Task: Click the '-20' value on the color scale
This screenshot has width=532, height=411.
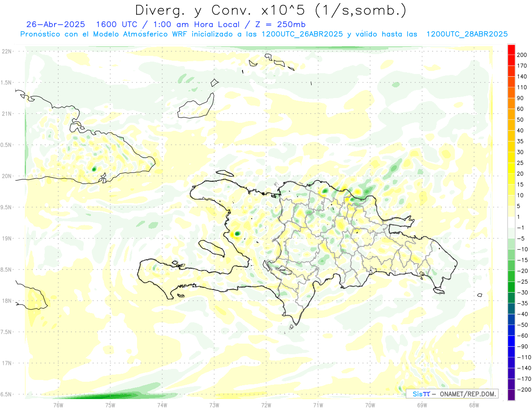Action: click(x=522, y=271)
